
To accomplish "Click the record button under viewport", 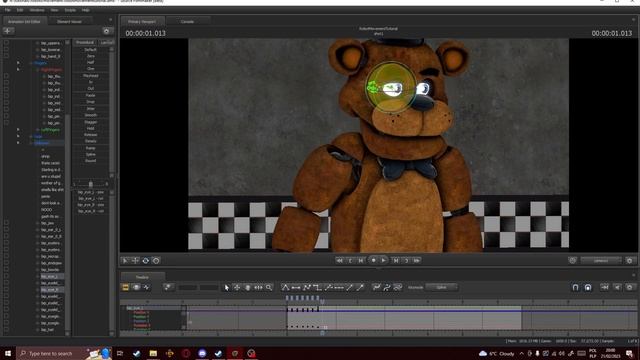I will (x=373, y=260).
